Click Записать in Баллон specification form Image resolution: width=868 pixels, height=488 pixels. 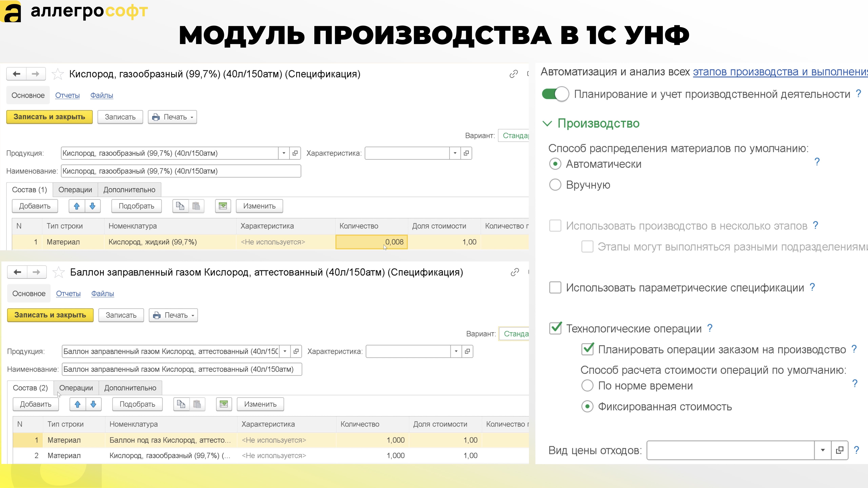pyautogui.click(x=121, y=315)
